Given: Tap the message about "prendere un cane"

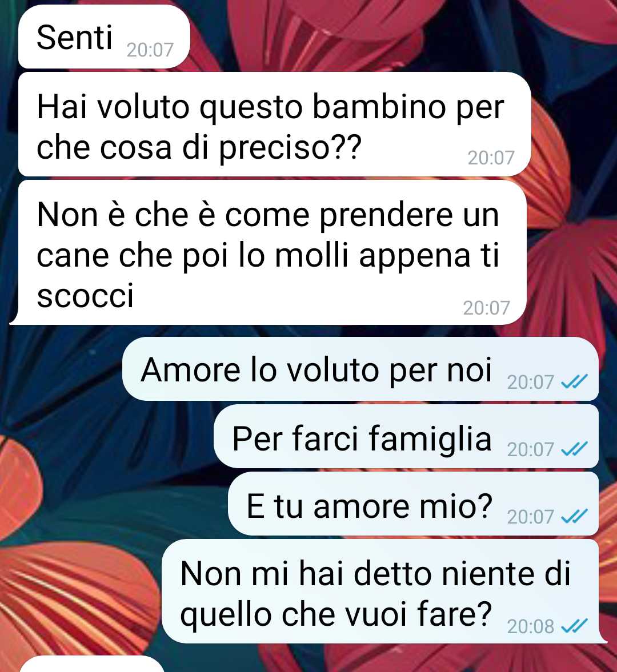Looking at the screenshot, I should 269,253.
